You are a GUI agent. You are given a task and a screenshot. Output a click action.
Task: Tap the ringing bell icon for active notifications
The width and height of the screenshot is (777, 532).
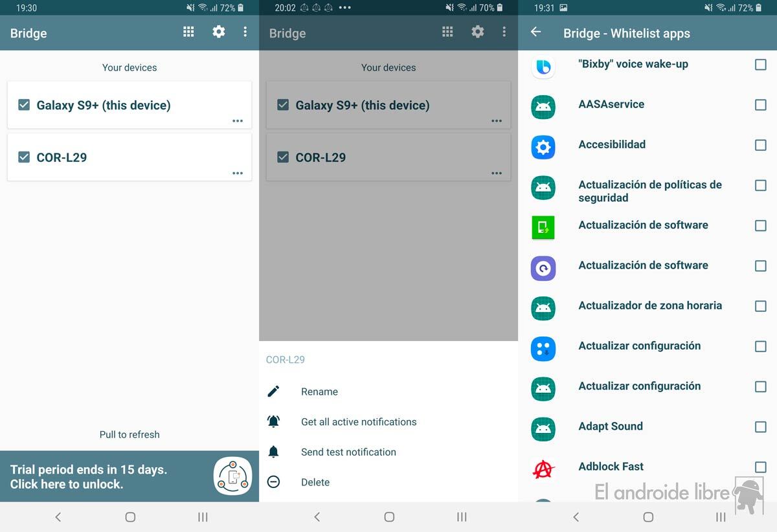273,421
